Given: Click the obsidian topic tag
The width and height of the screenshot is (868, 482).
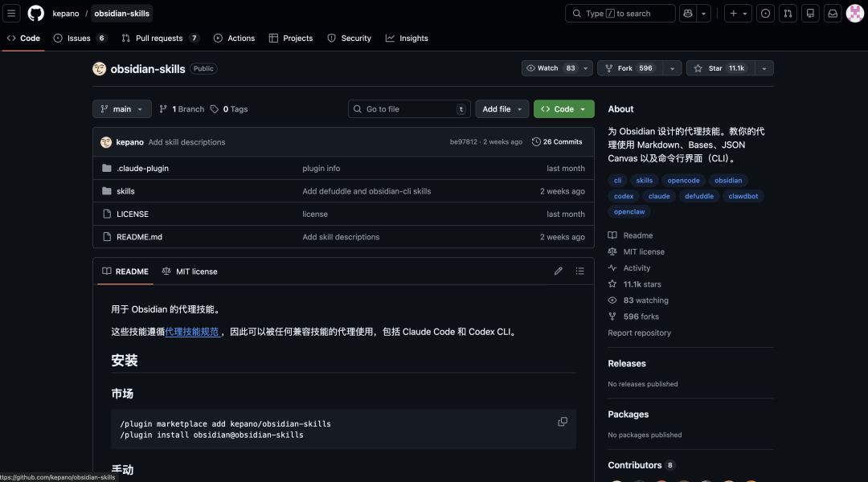Looking at the screenshot, I should [728, 180].
